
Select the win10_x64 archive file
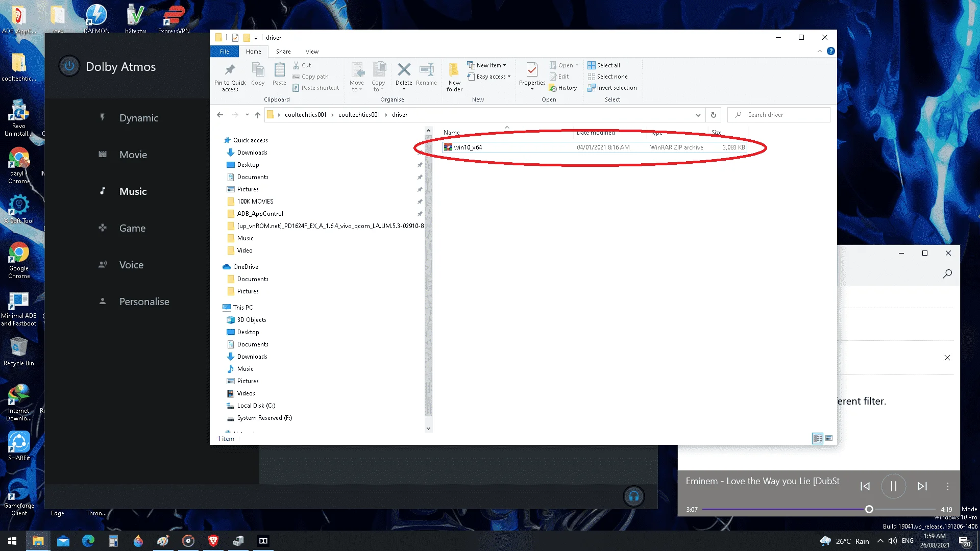pos(594,147)
